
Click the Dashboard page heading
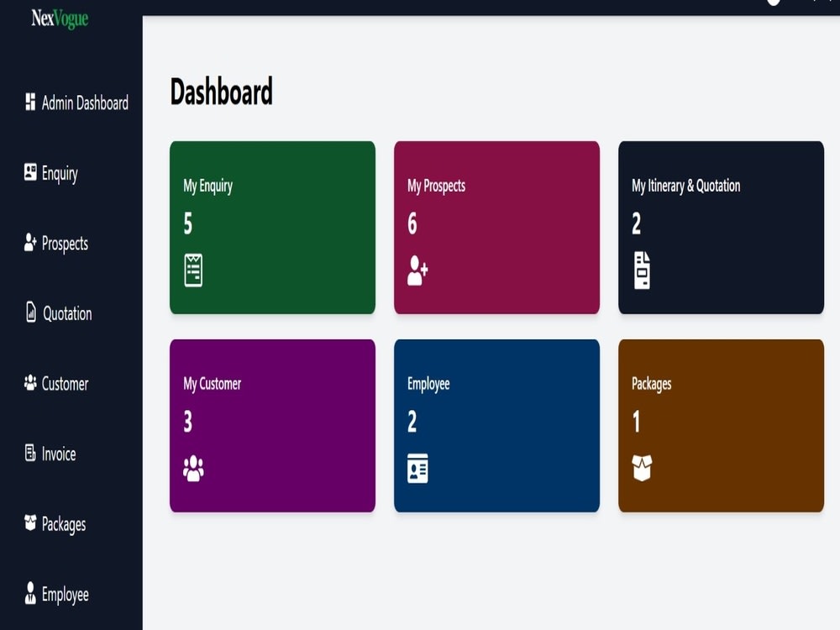(221, 92)
